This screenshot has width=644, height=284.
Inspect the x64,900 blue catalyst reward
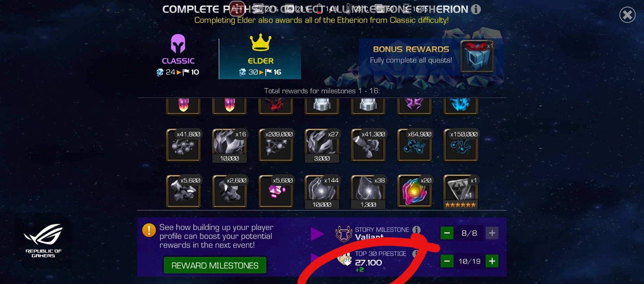[415, 146]
